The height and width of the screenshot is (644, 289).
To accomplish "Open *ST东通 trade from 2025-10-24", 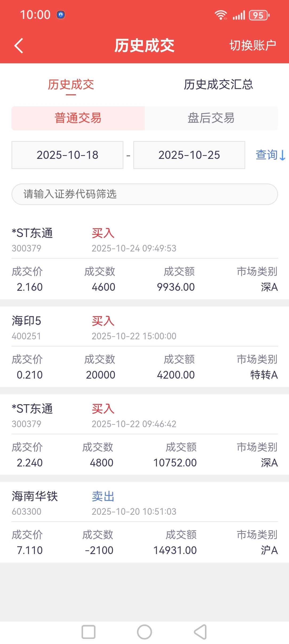I will pos(144,260).
